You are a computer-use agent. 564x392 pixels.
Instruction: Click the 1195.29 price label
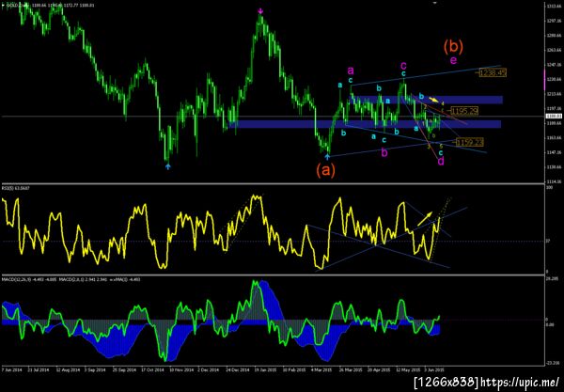(x=464, y=111)
